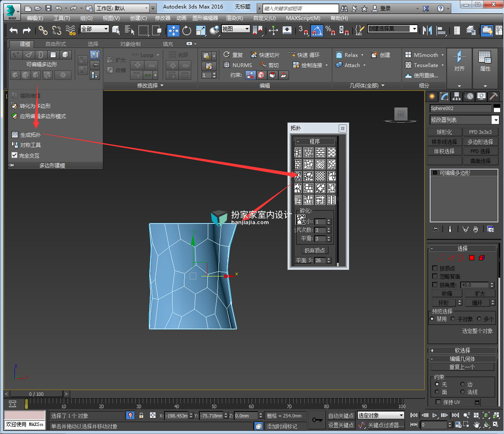Screen dimensions: 504x434
Task: Click the FFD 3x3x3 modifier button
Action: tap(480, 132)
